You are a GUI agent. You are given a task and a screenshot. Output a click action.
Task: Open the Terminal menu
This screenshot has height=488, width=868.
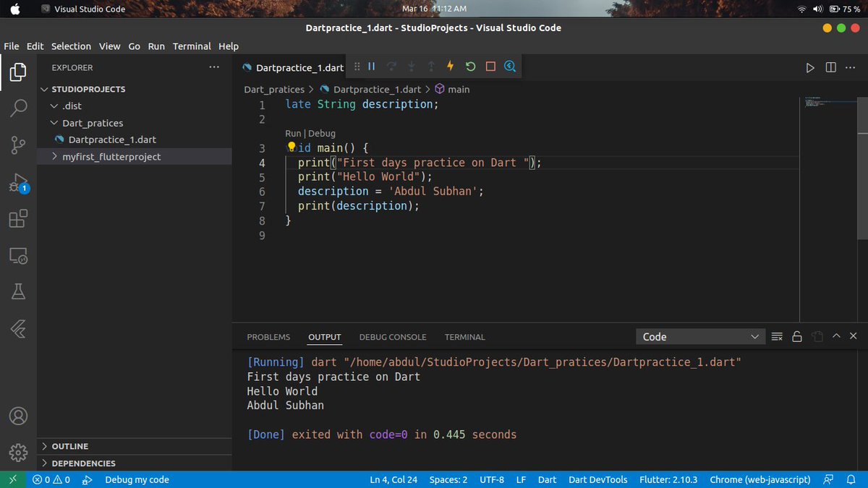point(192,46)
